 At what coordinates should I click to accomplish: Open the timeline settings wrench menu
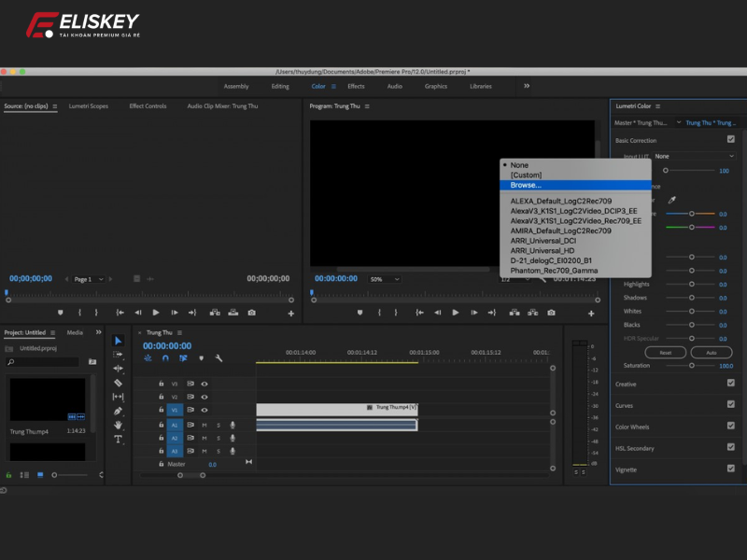pyautogui.click(x=219, y=358)
